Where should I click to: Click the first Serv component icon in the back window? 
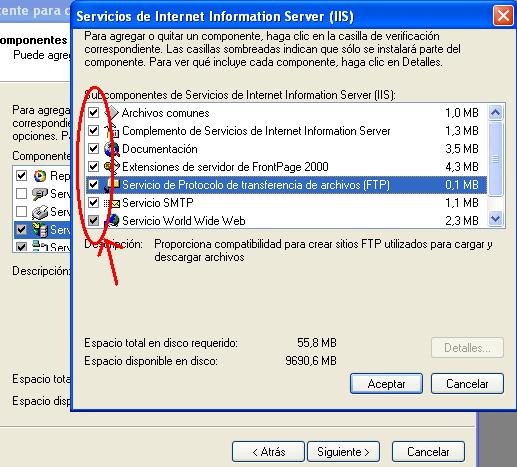pos(40,194)
